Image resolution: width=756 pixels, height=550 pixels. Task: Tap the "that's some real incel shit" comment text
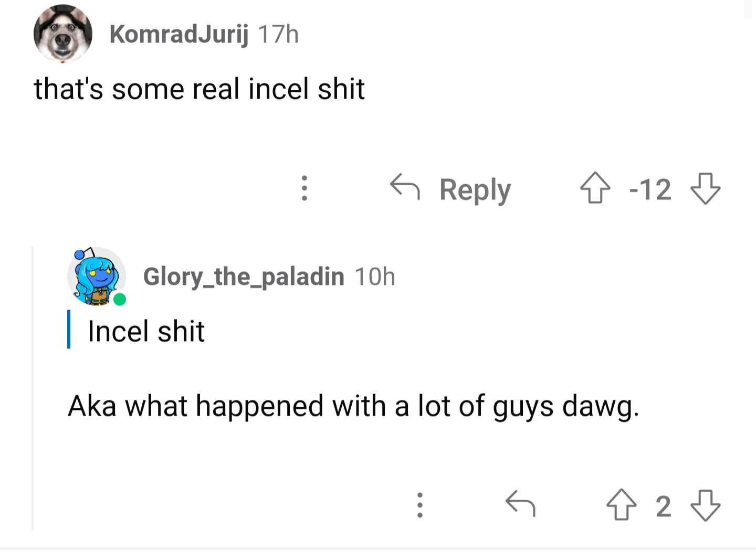tap(199, 89)
